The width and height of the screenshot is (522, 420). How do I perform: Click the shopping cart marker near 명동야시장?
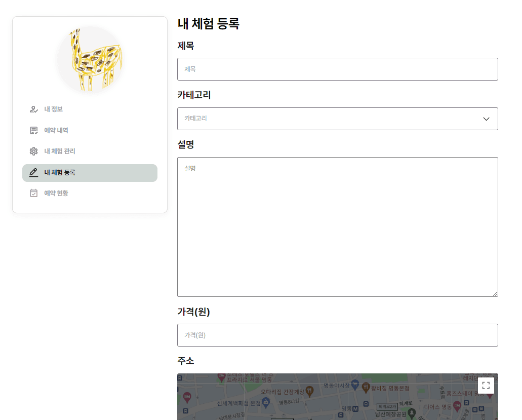(x=355, y=386)
